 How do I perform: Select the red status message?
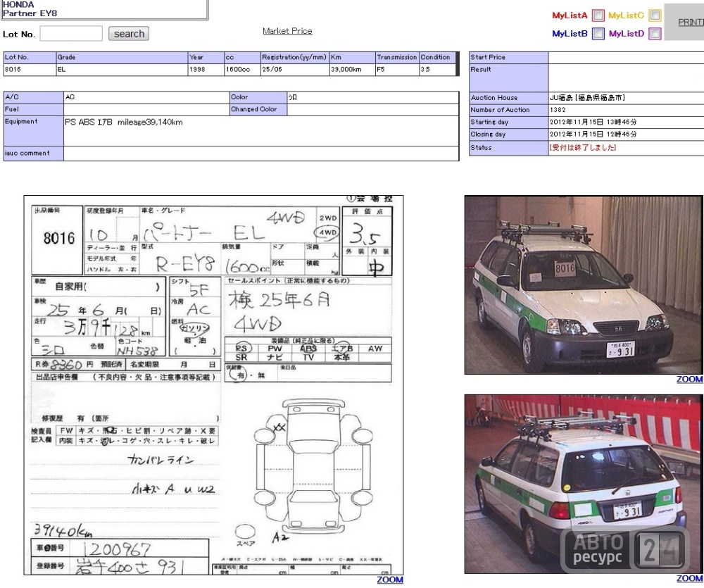click(583, 147)
